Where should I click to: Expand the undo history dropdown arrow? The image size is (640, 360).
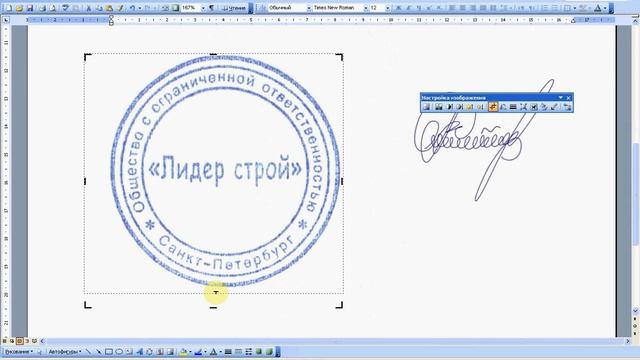[x=140, y=8]
